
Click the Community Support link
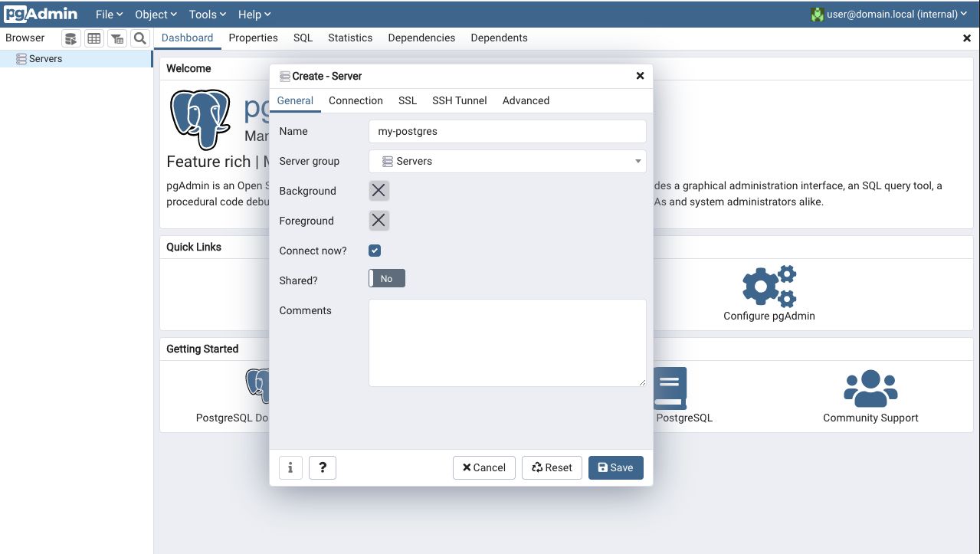tap(870, 418)
